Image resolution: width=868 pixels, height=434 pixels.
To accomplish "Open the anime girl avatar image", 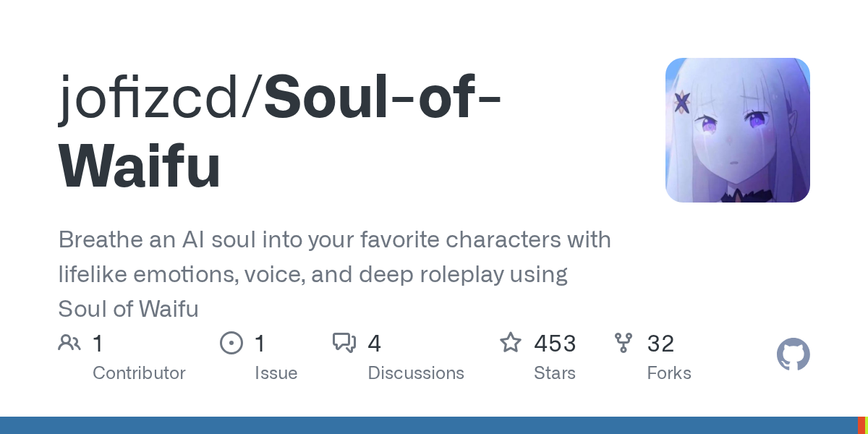I will 738,130.
